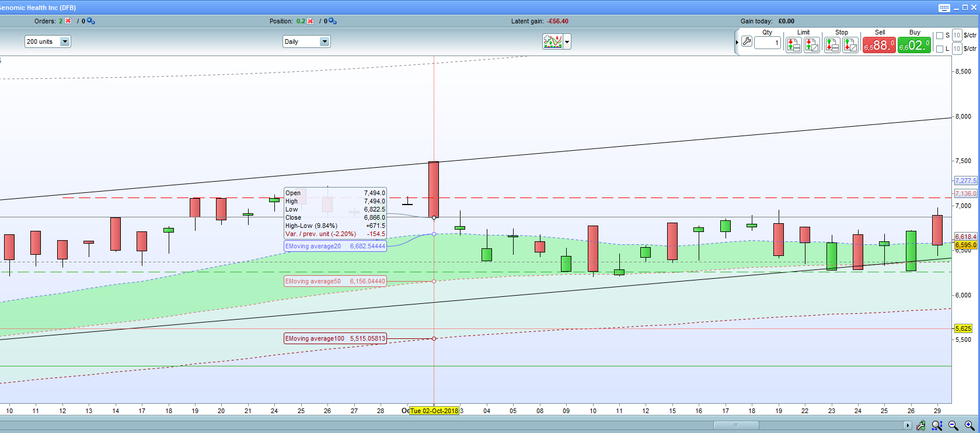Click the Var. / prev. unit (-2.20%) label
Image resolution: width=980 pixels, height=433 pixels.
pos(320,234)
